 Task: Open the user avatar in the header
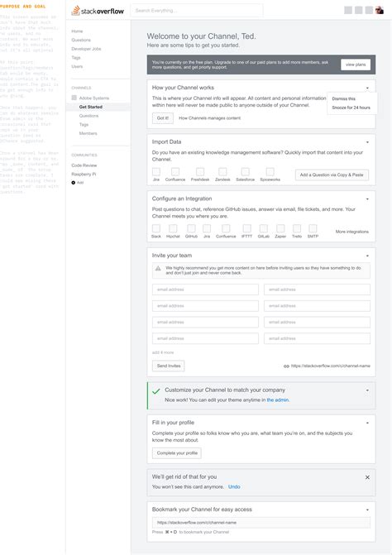click(380, 10)
